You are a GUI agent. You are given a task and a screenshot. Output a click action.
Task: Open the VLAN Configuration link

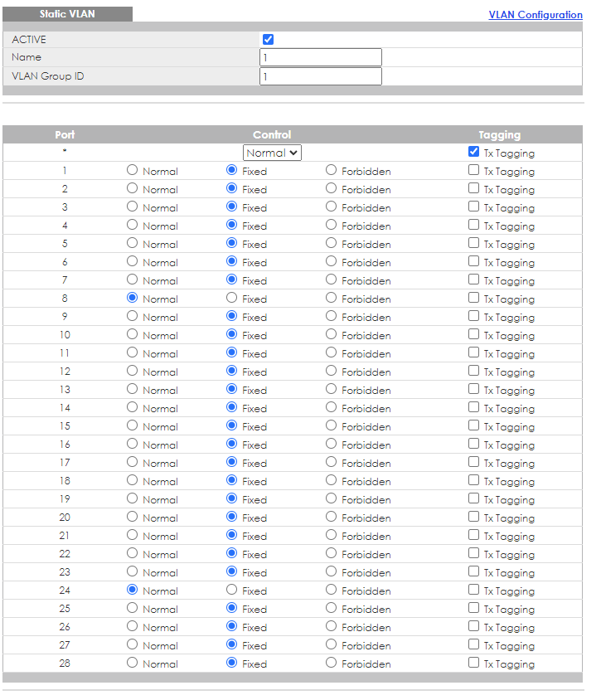[x=536, y=15]
